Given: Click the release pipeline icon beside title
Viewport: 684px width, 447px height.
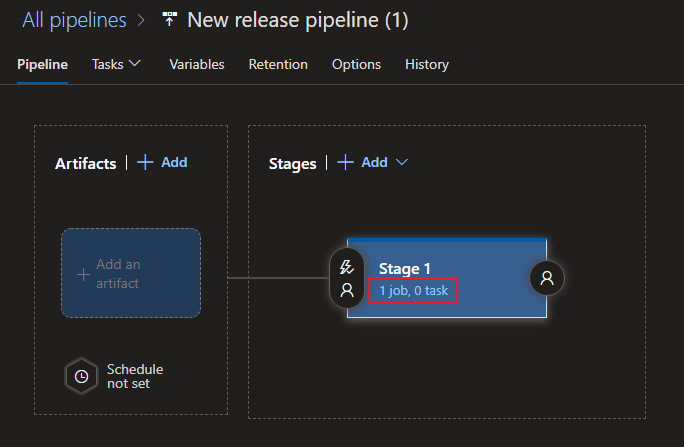Looking at the screenshot, I should point(169,20).
